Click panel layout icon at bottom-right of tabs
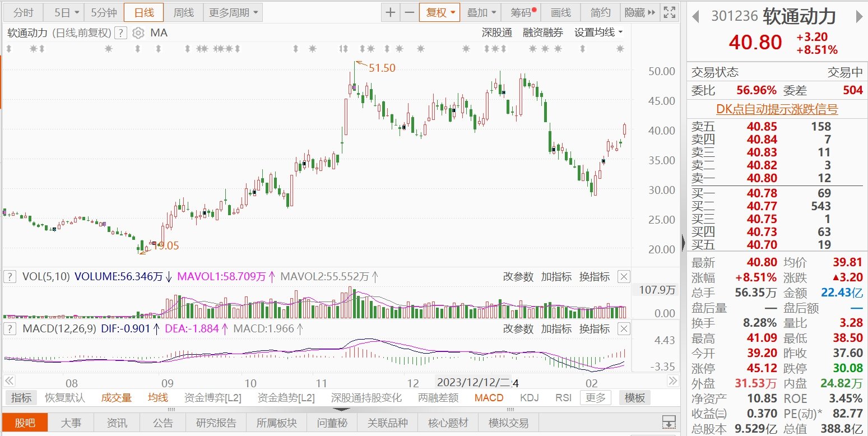The height and width of the screenshot is (436, 868). (669, 422)
